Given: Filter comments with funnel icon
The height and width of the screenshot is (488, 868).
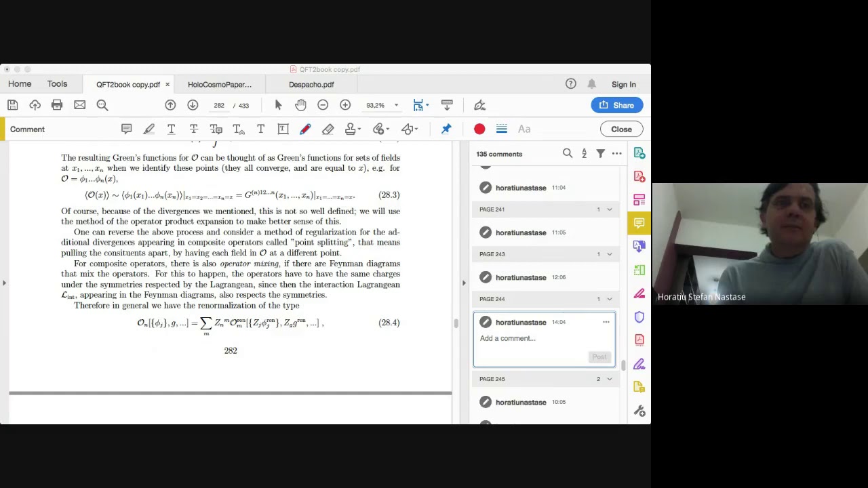Looking at the screenshot, I should pyautogui.click(x=600, y=154).
